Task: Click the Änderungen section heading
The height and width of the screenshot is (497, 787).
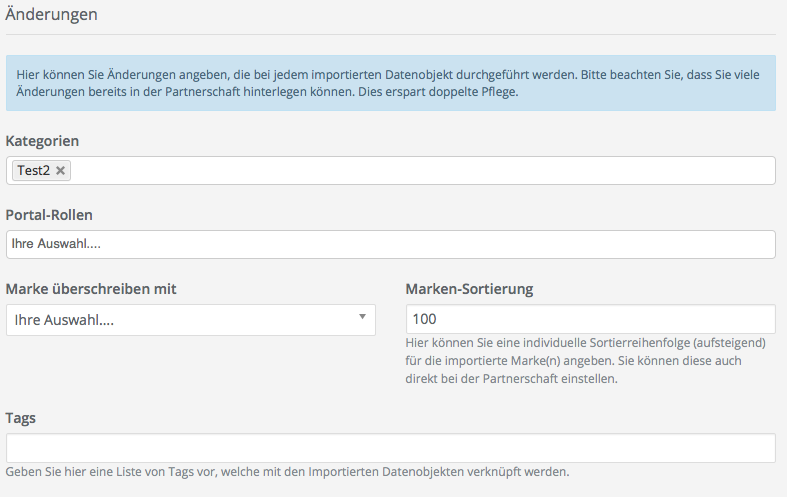Action: pos(52,16)
